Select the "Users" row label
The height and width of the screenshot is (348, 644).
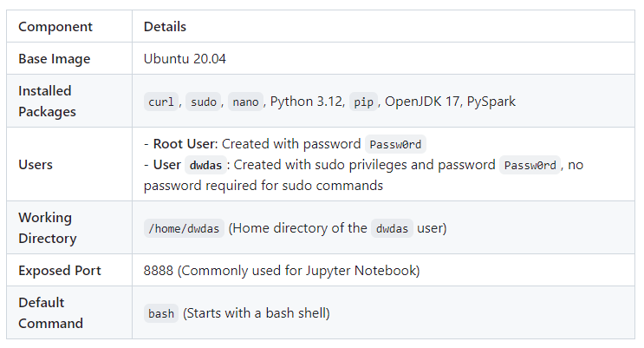coord(36,164)
